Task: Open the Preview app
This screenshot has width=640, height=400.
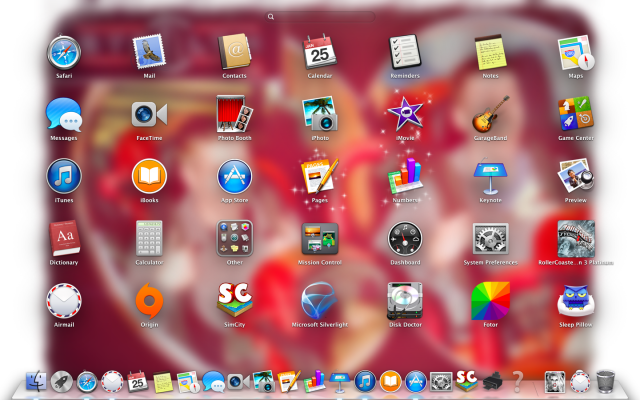Action: [x=576, y=176]
